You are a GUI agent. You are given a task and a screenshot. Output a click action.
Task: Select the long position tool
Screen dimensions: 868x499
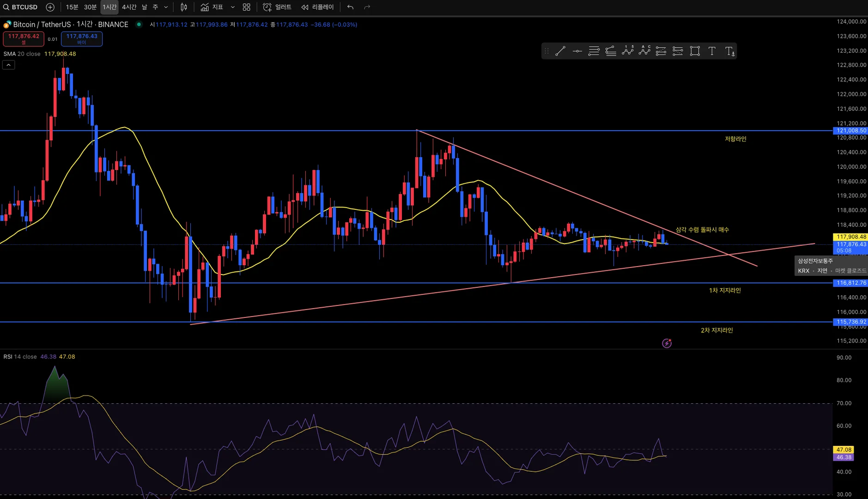click(x=661, y=51)
